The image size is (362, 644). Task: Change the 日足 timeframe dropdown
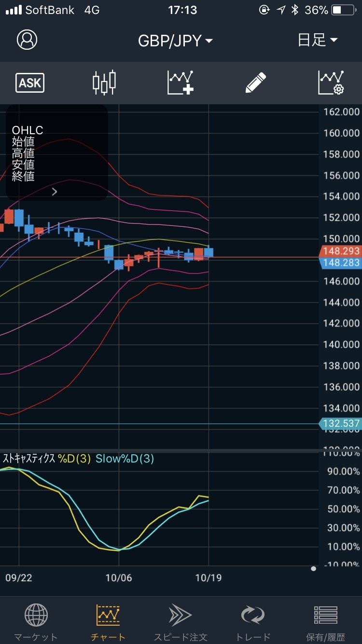point(318,40)
